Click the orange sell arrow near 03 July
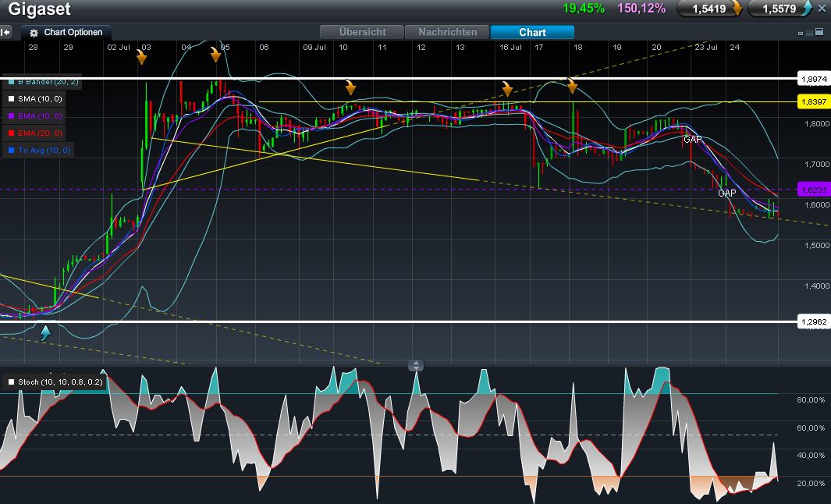The width and height of the screenshot is (831, 504). point(142,57)
